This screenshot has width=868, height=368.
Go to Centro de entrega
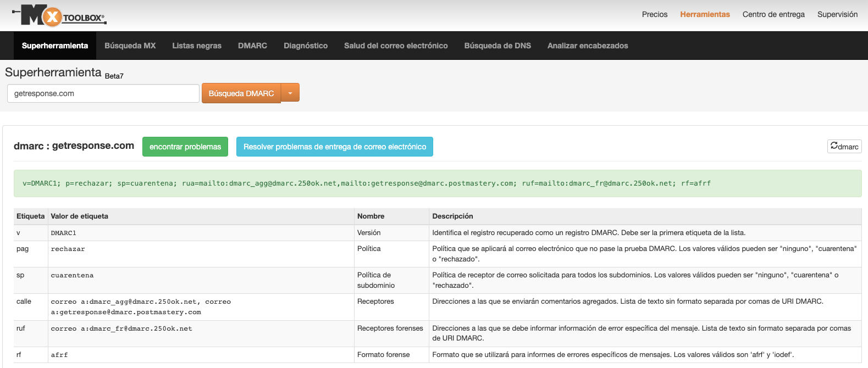click(773, 14)
